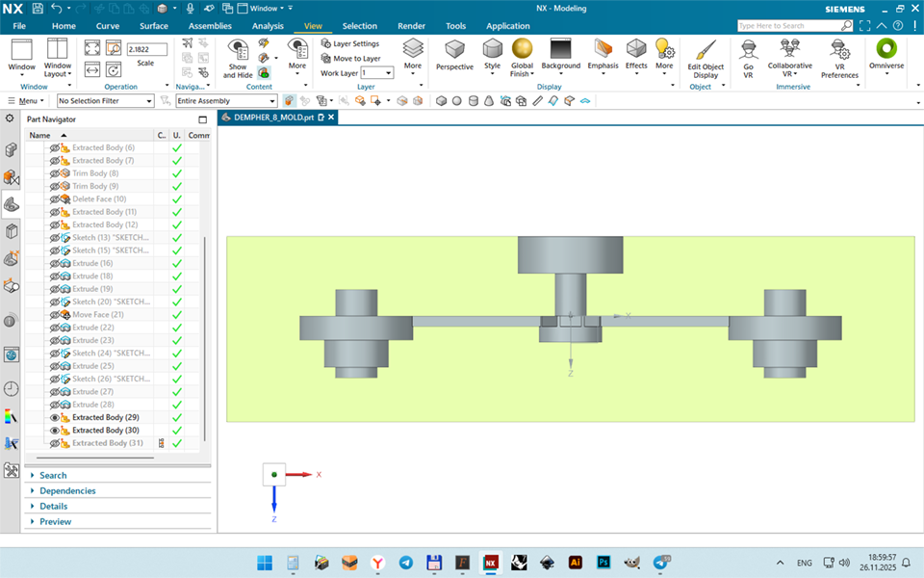This screenshot has height=578, width=924.
Task: Open Illustrator from the taskbar
Action: point(575,563)
